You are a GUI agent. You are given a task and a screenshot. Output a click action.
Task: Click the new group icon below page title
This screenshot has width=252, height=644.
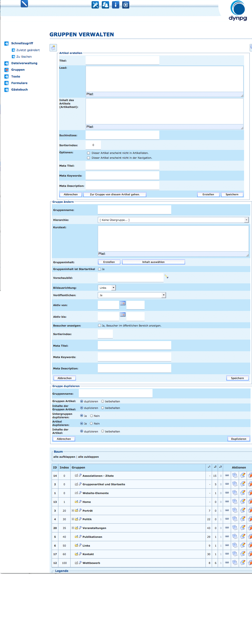tap(53, 48)
